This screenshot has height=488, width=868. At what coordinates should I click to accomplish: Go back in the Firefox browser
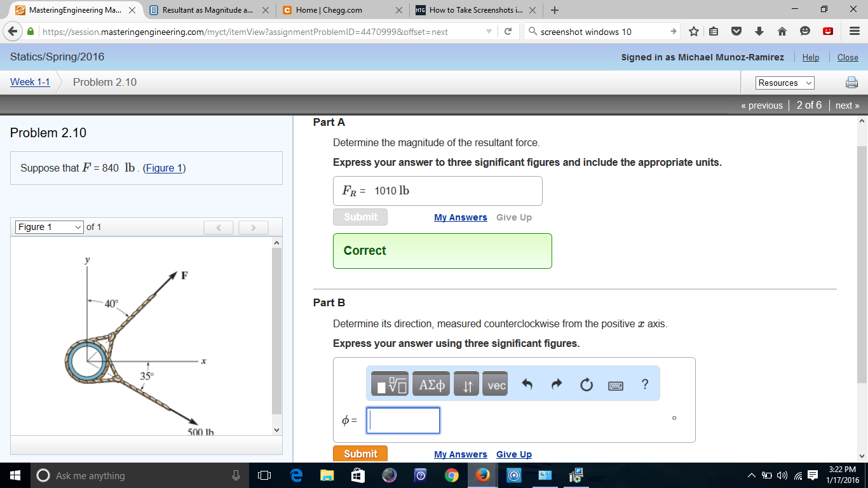[x=13, y=32]
